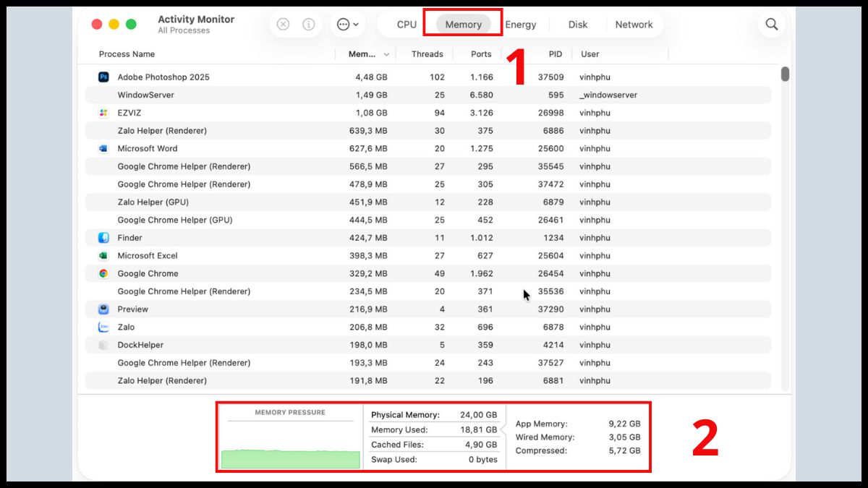Image resolution: width=868 pixels, height=488 pixels.
Task: Click the Finder process icon
Action: coord(103,238)
